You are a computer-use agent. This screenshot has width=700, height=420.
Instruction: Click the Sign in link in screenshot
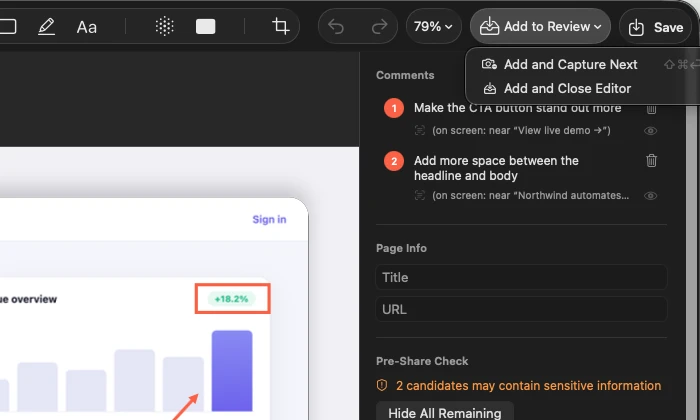point(269,219)
